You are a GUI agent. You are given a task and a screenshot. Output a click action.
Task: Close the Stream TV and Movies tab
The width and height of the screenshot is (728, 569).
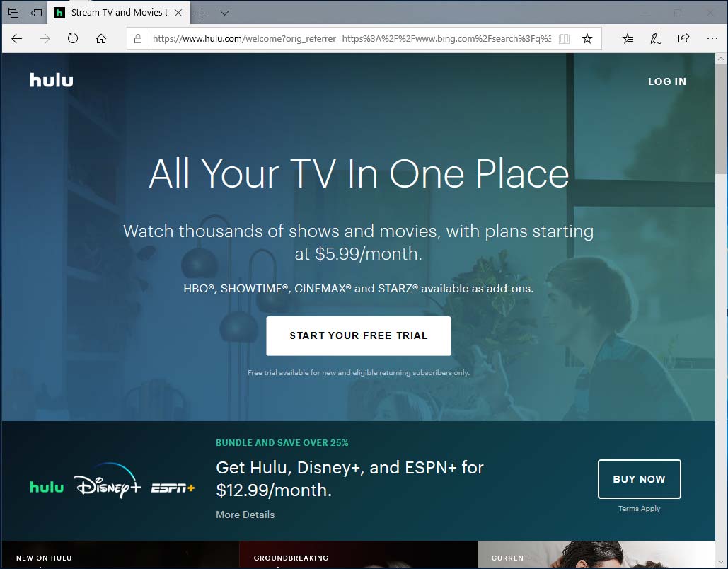[178, 13]
